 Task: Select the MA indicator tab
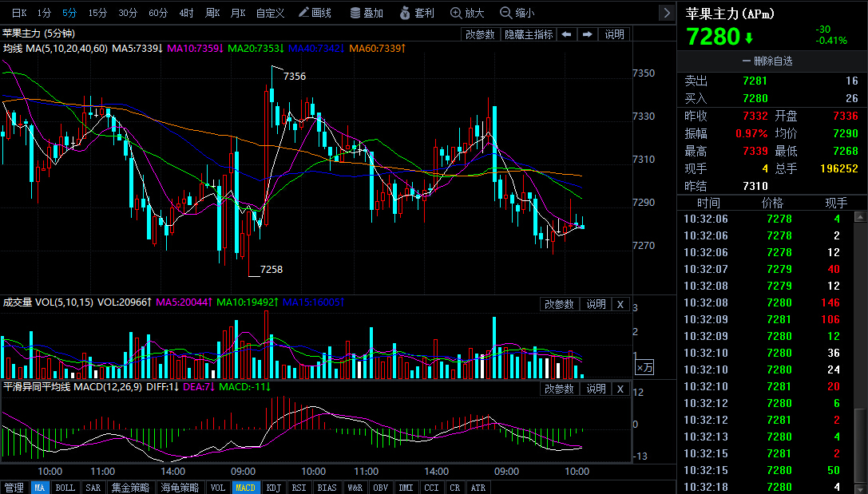coord(39,488)
